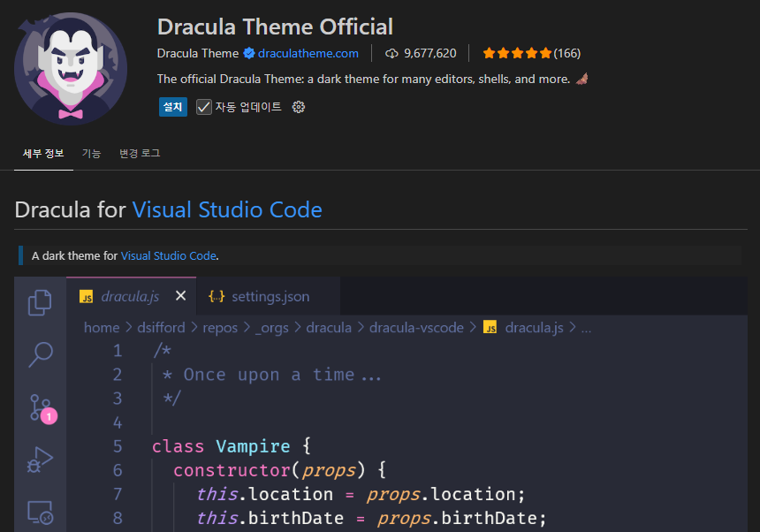Click the 'dsifford' breadcrumb segment
Screen dimensions: 760x532
coord(161,328)
